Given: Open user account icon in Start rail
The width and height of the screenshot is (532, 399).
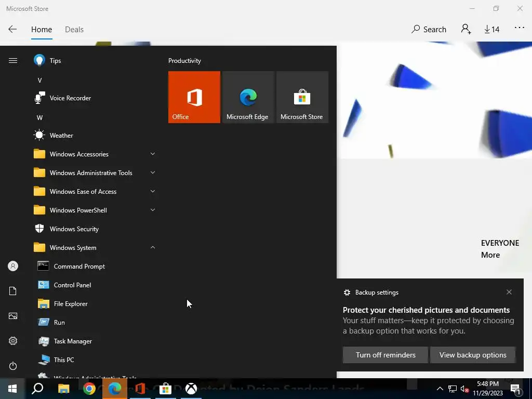Looking at the screenshot, I should pos(13,266).
